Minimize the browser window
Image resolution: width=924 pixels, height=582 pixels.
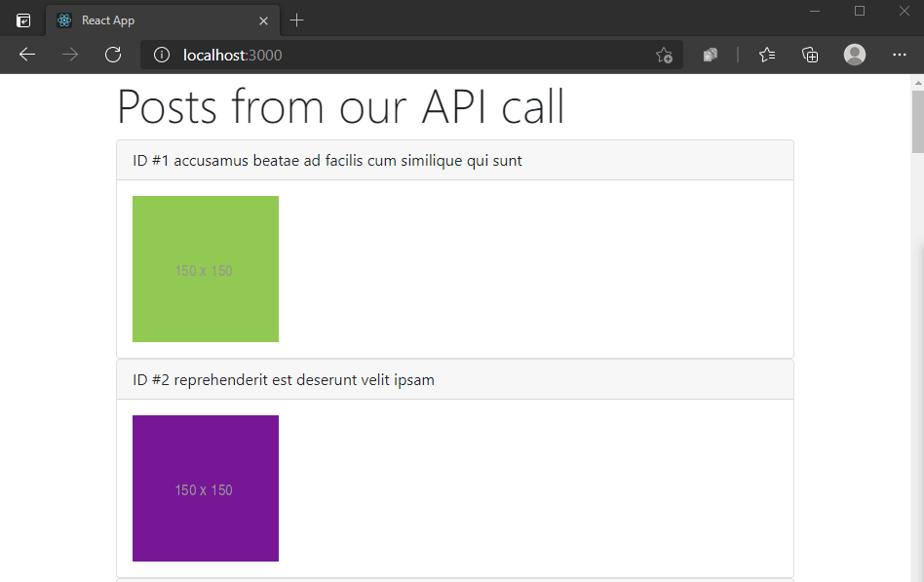tap(815, 11)
